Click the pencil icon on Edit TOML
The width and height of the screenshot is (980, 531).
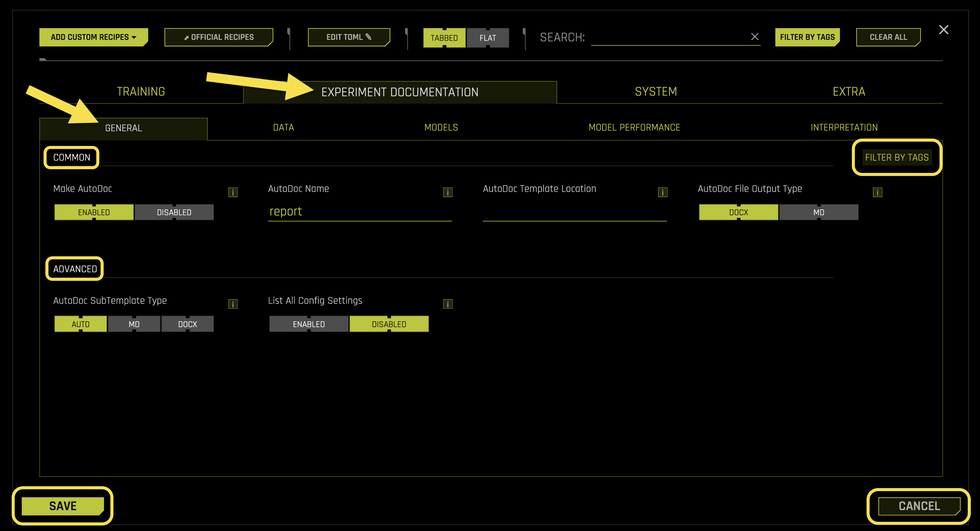pyautogui.click(x=368, y=37)
